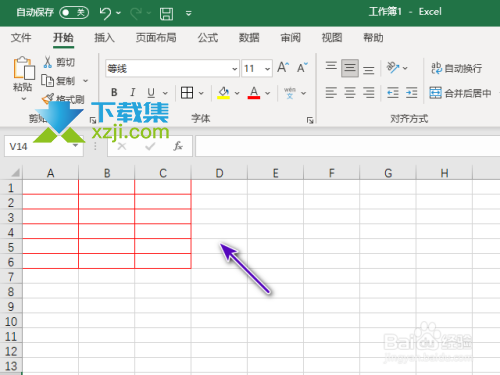This screenshot has width=500, height=375.
Task: Toggle Bold formatting
Action: (x=114, y=92)
